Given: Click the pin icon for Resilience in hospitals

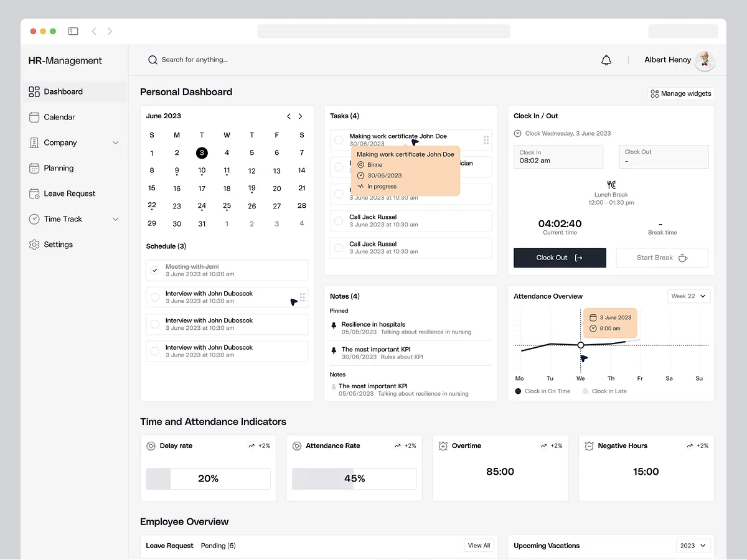Looking at the screenshot, I should pyautogui.click(x=334, y=325).
